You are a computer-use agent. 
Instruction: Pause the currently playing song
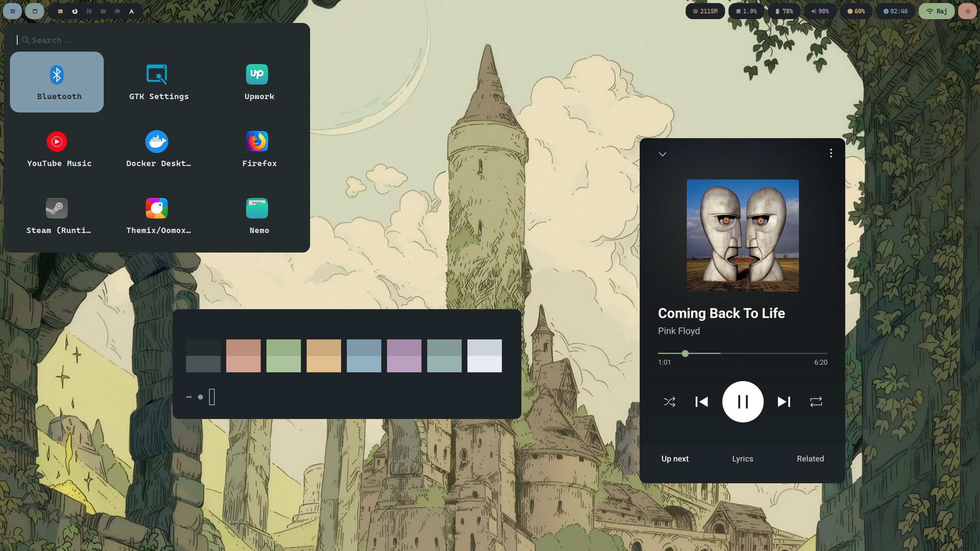(743, 402)
